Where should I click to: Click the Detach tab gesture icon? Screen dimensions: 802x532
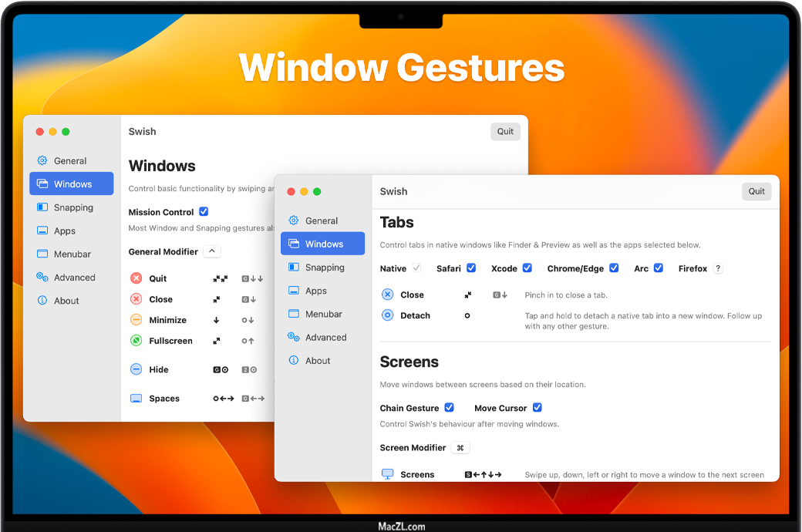click(x=387, y=315)
